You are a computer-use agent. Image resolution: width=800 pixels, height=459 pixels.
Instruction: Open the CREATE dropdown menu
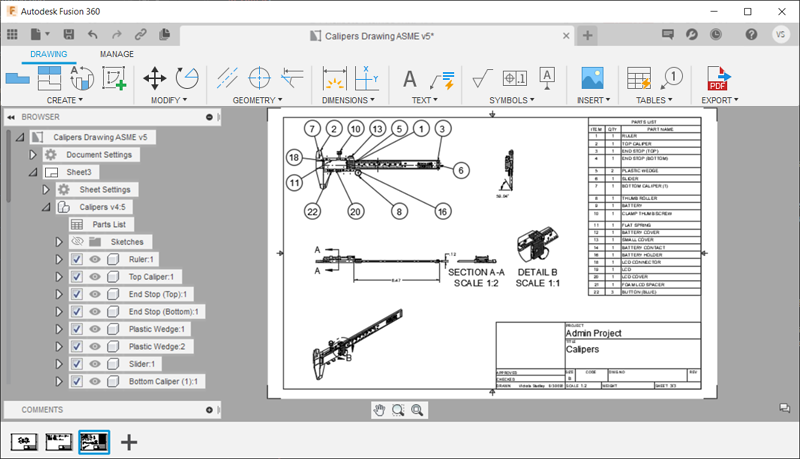65,100
